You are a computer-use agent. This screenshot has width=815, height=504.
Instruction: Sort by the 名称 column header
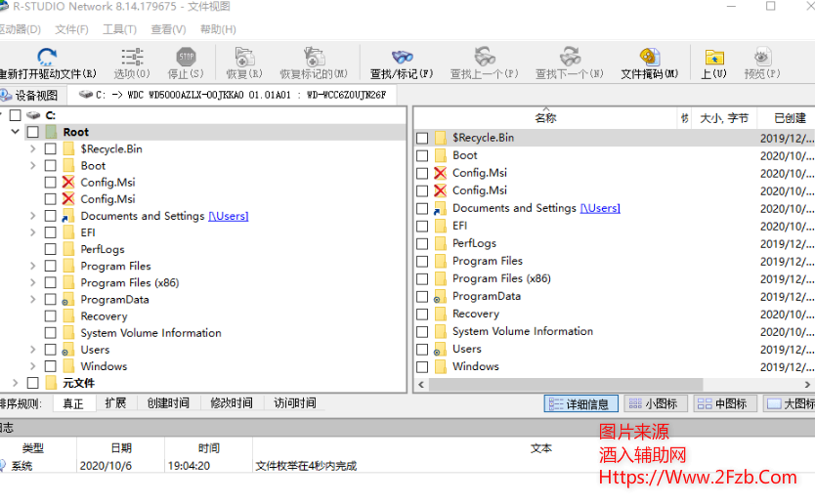pyautogui.click(x=545, y=118)
